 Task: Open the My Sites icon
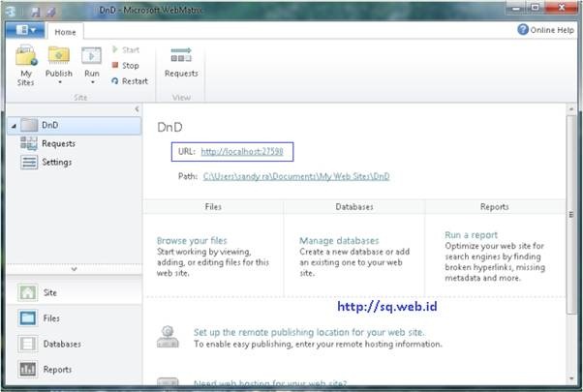(x=26, y=55)
